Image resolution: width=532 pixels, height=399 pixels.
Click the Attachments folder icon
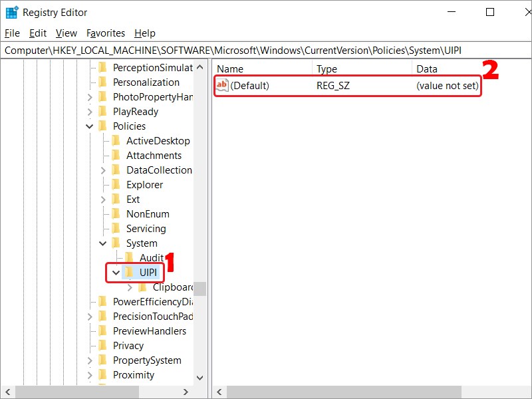[x=116, y=155]
